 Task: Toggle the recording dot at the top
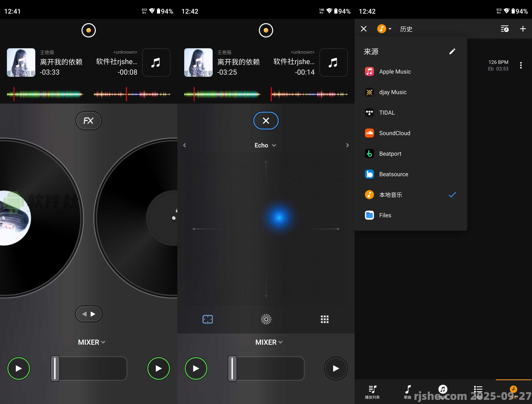coord(89,30)
